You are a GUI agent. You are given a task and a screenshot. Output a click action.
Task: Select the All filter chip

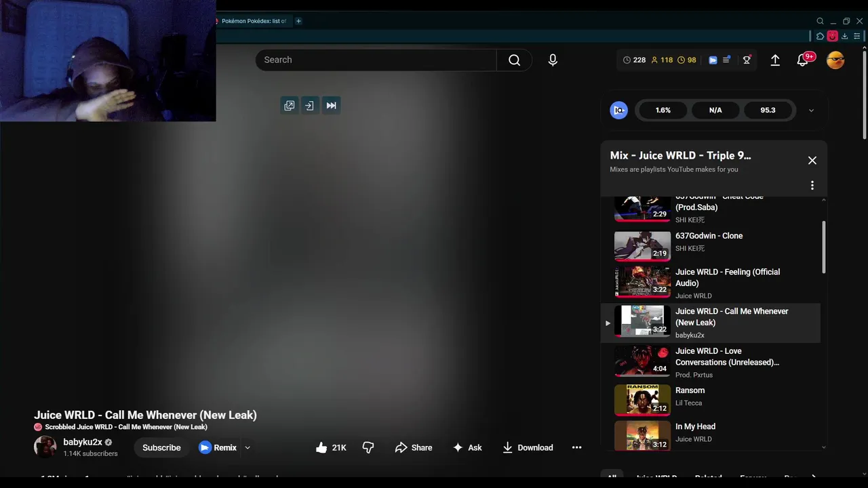(x=612, y=477)
